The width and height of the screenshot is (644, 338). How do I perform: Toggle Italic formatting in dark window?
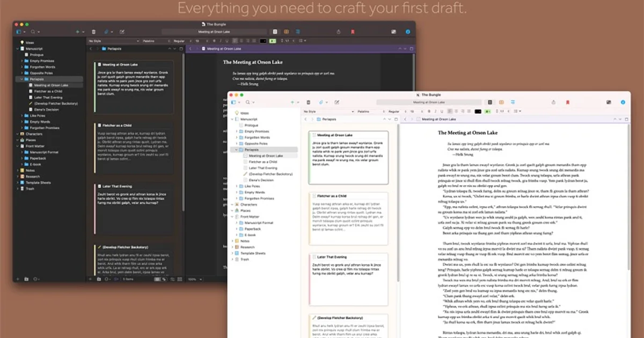point(219,41)
